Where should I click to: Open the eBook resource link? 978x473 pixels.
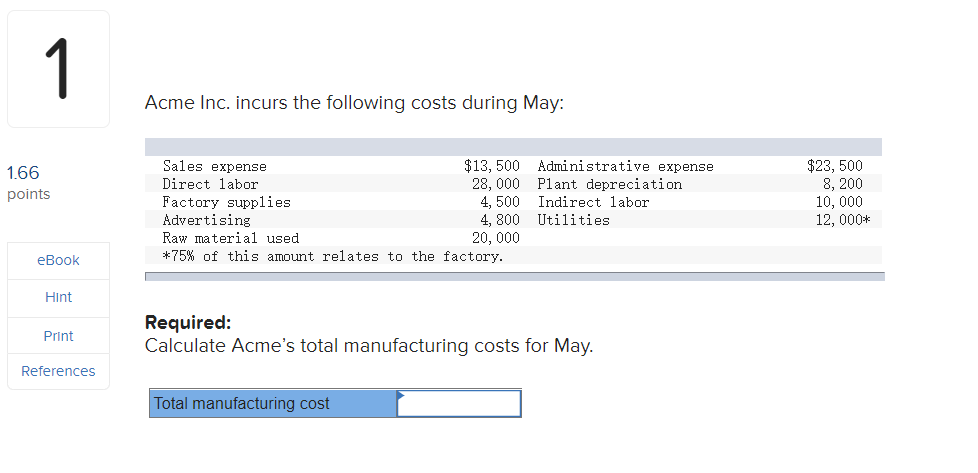tap(58, 260)
